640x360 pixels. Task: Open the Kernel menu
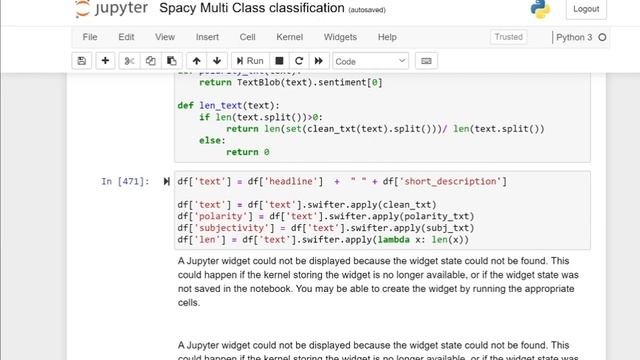[x=289, y=37]
